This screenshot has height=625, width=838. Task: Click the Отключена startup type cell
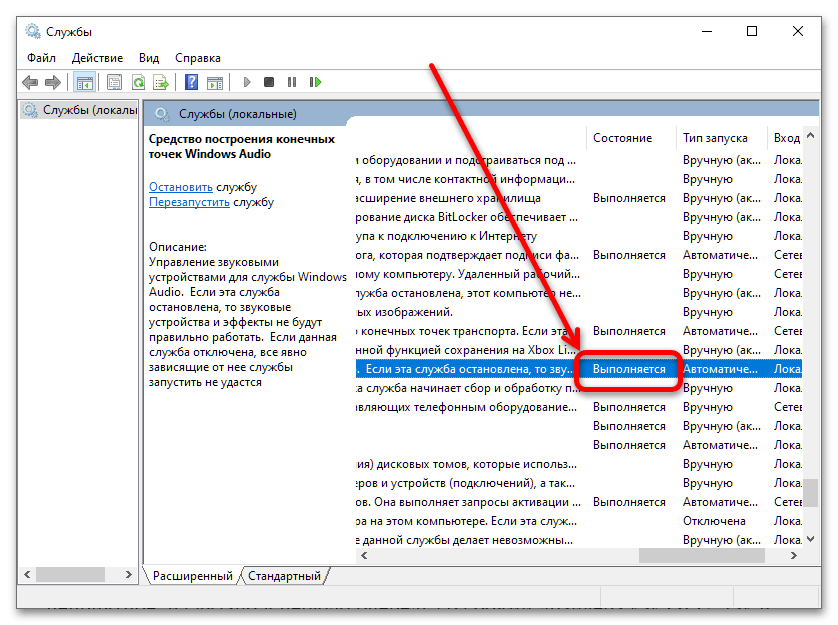pos(714,521)
